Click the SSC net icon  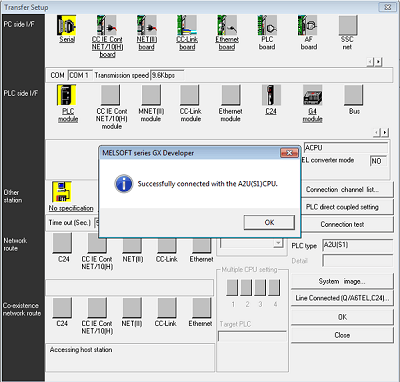pos(348,25)
